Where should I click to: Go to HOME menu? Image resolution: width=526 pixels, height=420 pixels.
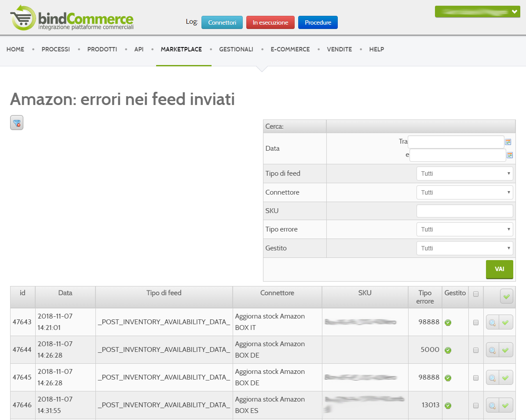point(15,49)
